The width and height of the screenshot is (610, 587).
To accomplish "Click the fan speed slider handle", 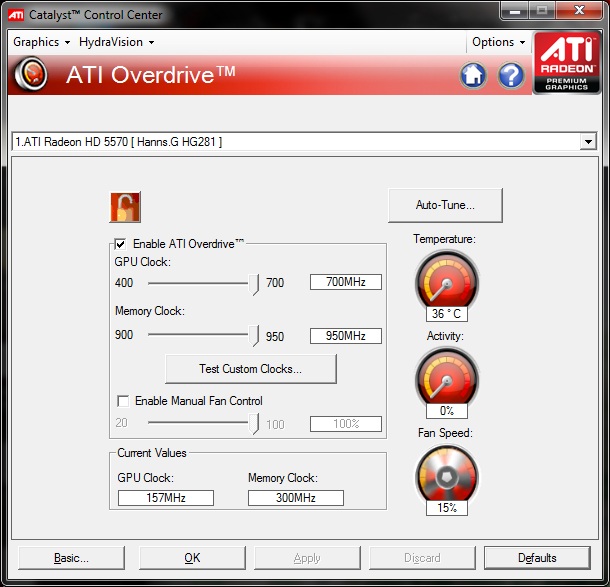I will [254, 423].
